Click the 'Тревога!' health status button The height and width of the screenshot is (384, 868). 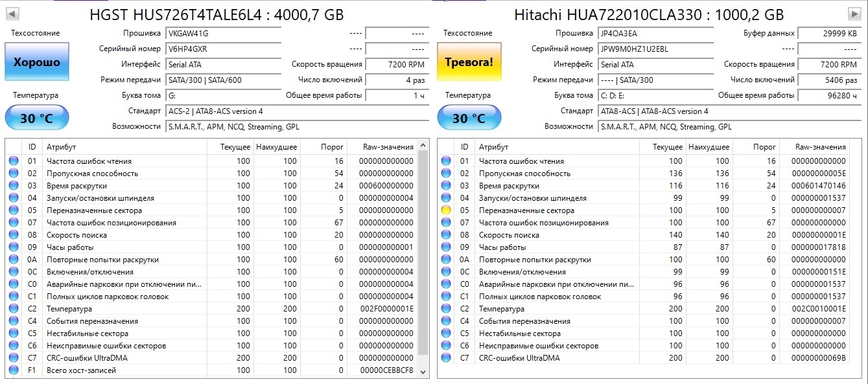point(469,62)
